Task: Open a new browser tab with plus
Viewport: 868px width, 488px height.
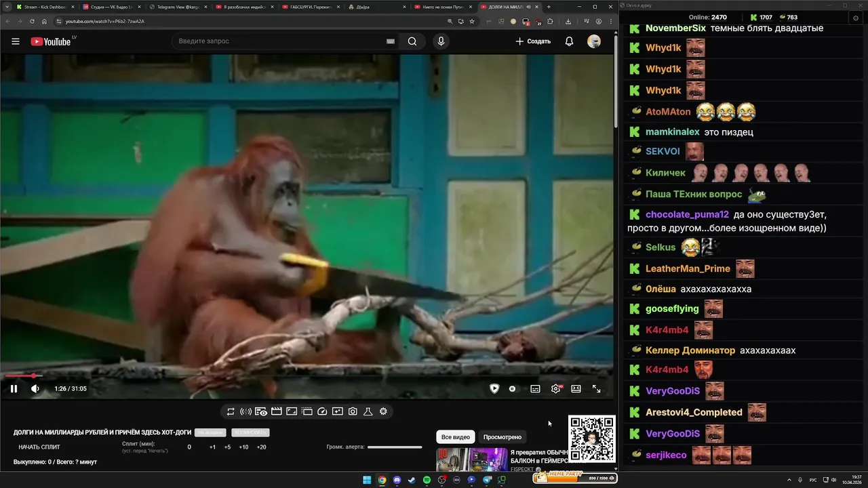Action: click(549, 7)
